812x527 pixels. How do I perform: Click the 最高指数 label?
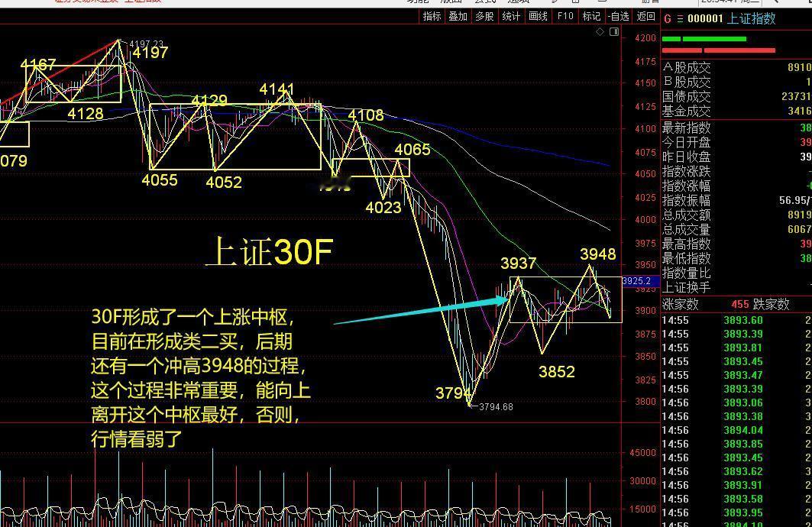(687, 244)
